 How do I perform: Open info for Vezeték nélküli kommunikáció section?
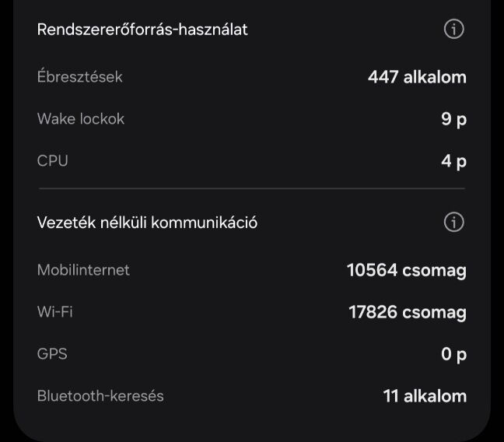pos(453,223)
